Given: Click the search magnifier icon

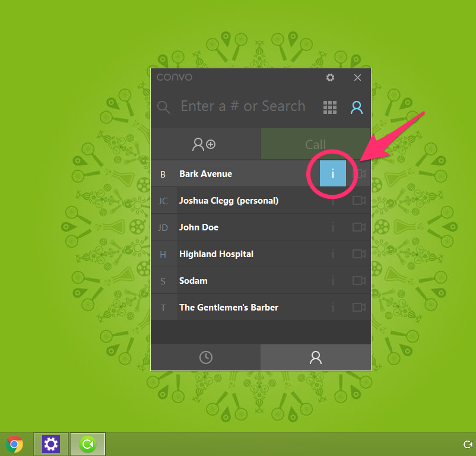Looking at the screenshot, I should pos(163,107).
